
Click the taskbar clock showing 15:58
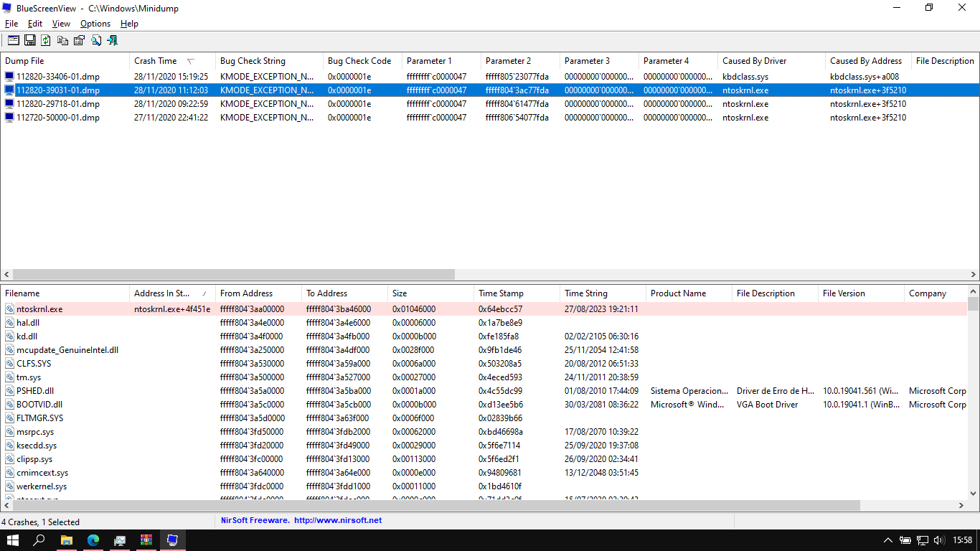[963, 540]
